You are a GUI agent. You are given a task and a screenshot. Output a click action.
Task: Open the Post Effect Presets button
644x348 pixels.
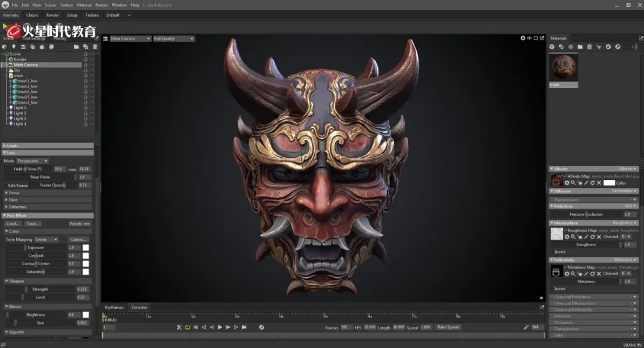tap(79, 223)
